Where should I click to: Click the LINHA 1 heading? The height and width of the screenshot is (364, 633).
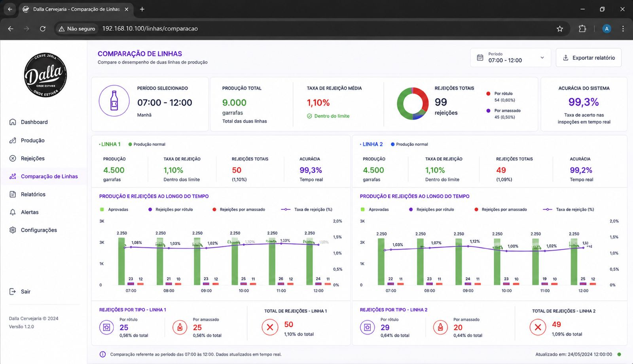[x=111, y=144]
